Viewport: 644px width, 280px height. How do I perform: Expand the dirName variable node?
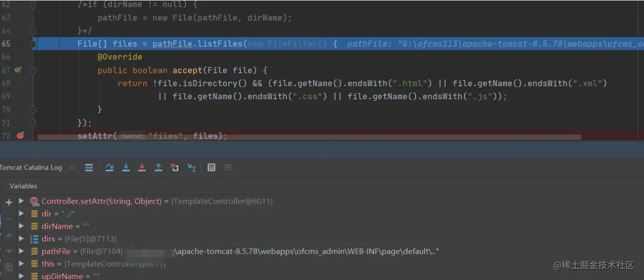21,226
